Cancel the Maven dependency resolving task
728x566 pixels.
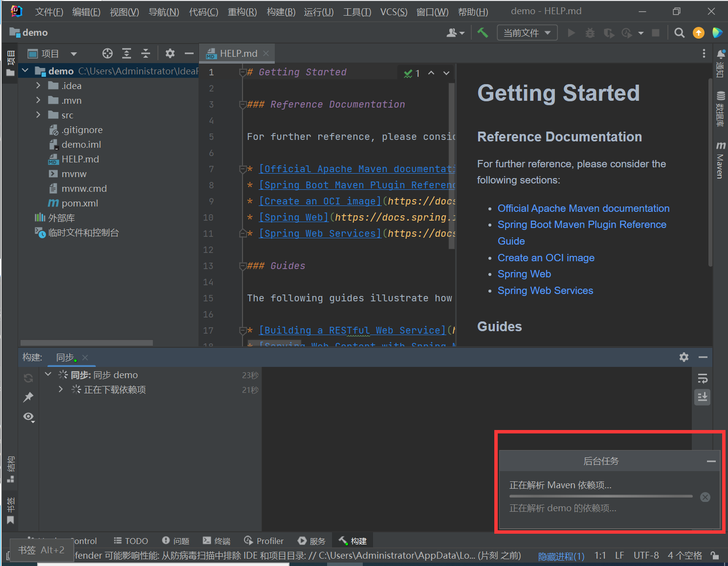pyautogui.click(x=705, y=497)
